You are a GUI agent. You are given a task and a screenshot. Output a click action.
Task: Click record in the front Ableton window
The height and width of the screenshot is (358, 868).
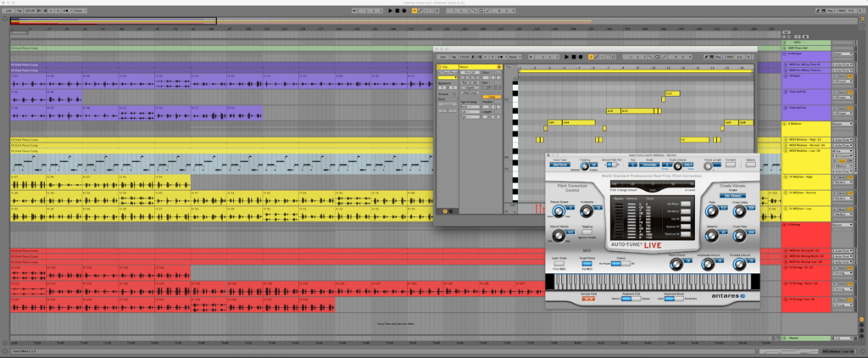point(581,57)
